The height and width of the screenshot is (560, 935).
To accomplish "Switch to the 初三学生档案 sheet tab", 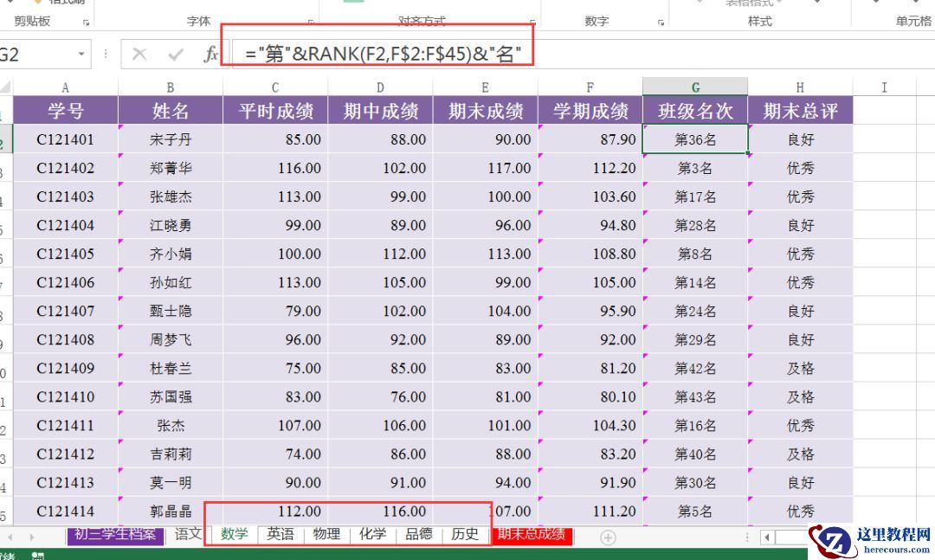I will pos(116,534).
